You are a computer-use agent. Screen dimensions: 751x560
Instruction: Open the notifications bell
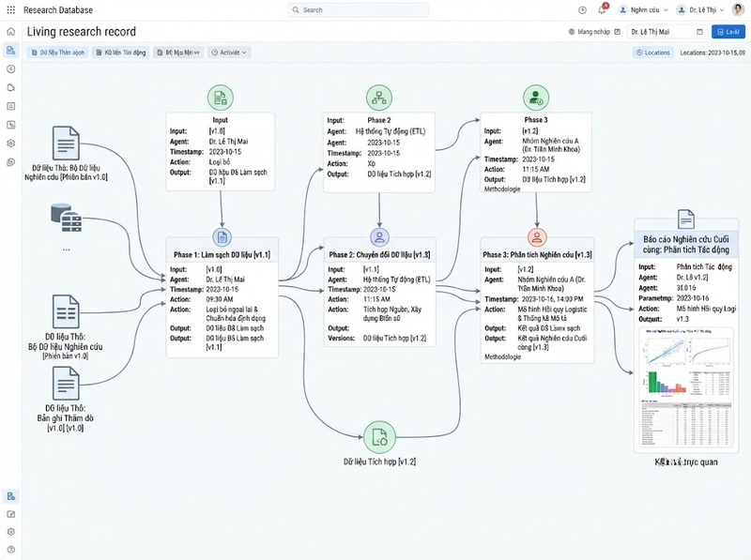click(602, 10)
